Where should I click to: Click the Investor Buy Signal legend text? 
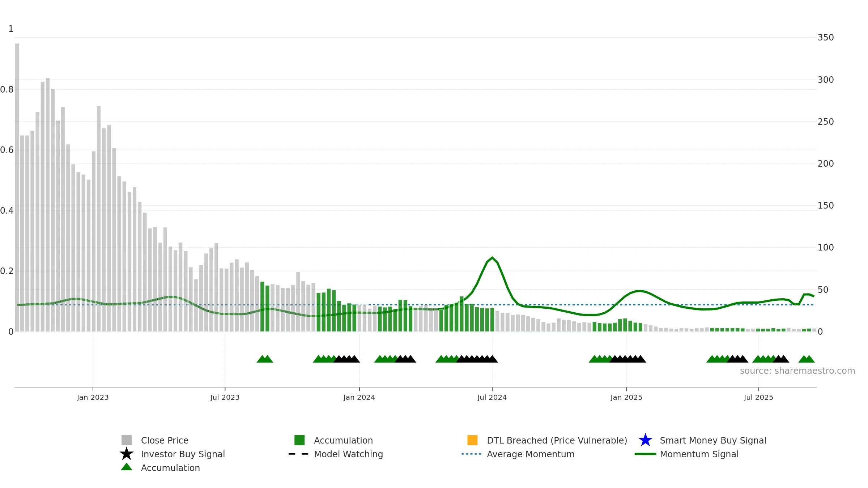(183, 454)
